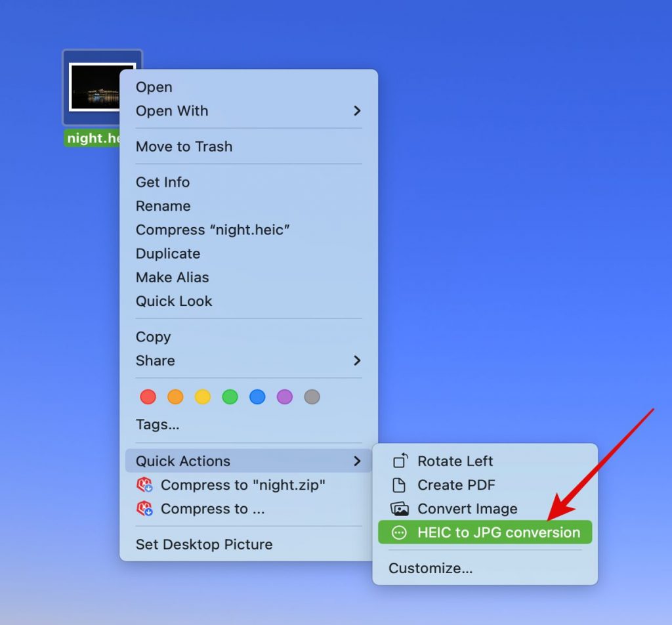Image resolution: width=672 pixels, height=625 pixels.
Task: Apply the red color tag
Action: tap(148, 397)
